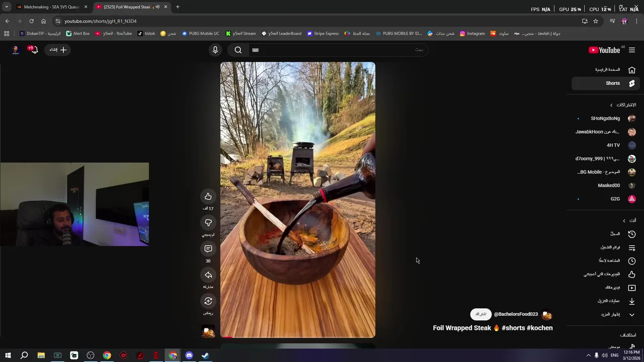Open the sound thumbnail below Remix
The width and height of the screenshot is (644, 362).
pyautogui.click(x=208, y=331)
